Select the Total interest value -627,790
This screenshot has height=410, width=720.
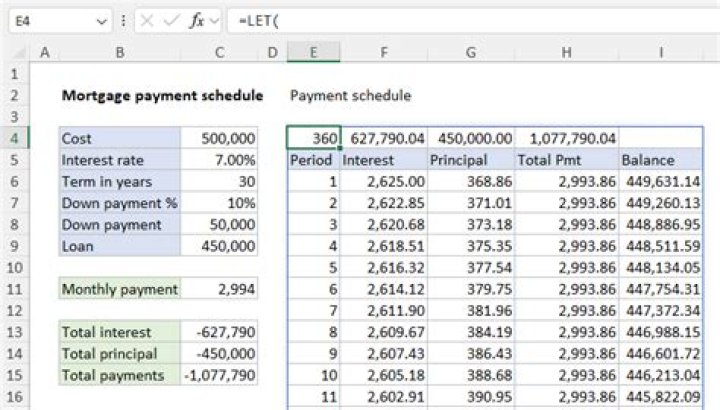click(x=219, y=332)
